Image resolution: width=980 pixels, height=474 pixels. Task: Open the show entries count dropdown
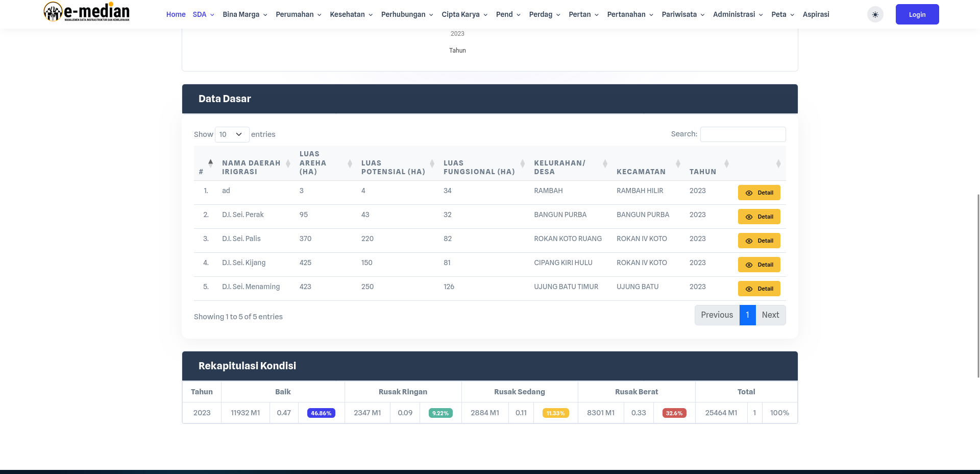click(232, 134)
